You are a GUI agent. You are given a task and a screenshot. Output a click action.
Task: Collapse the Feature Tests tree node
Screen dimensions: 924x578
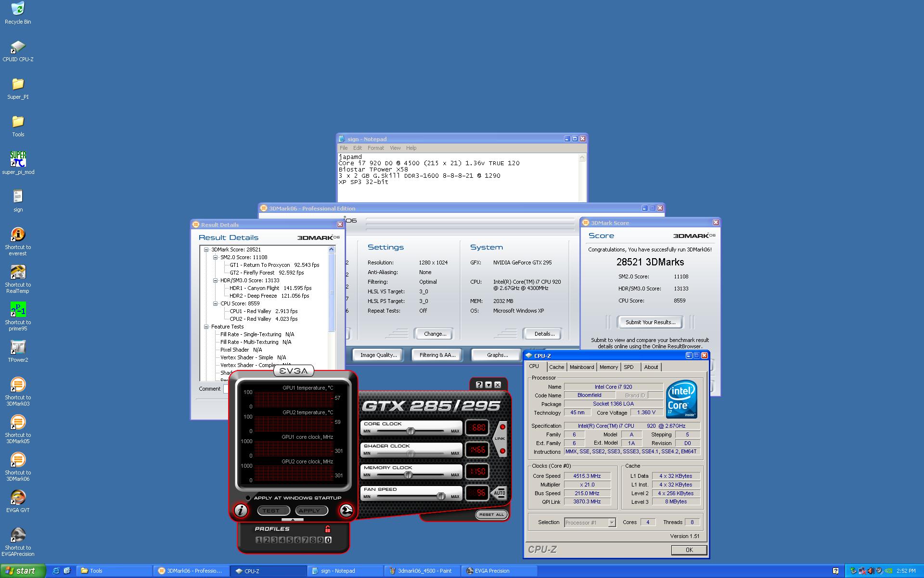point(206,327)
